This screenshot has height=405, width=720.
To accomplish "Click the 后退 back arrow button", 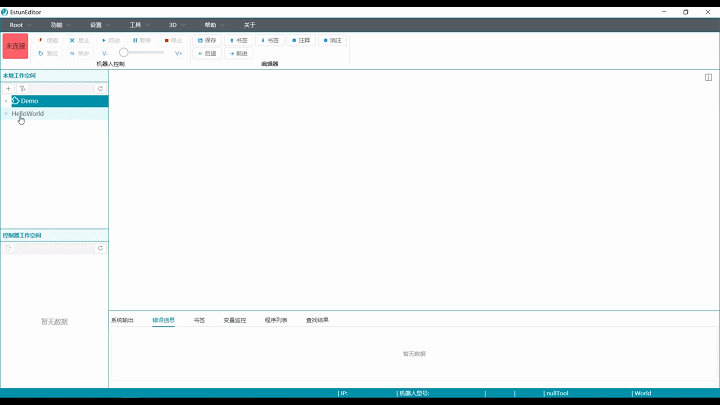I will click(x=207, y=53).
